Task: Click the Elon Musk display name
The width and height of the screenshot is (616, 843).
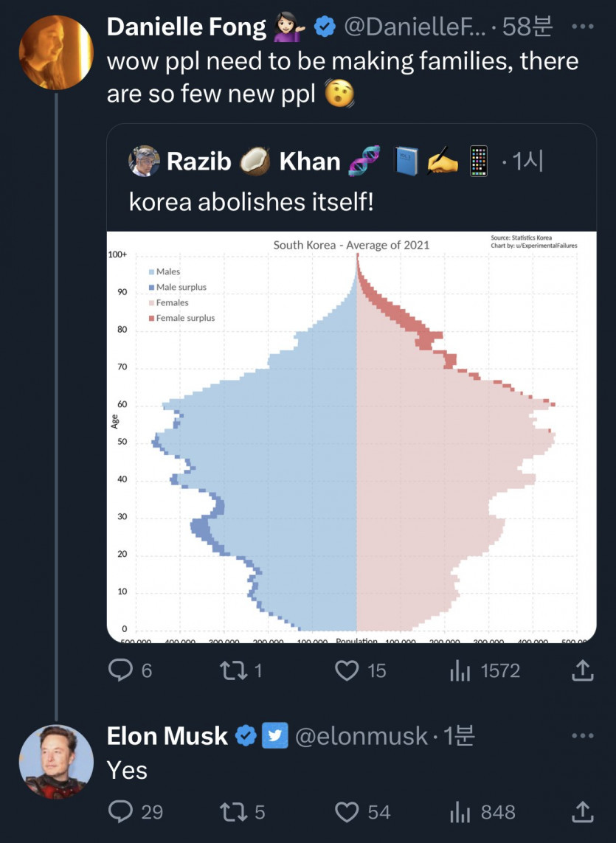Action: pyautogui.click(x=167, y=735)
